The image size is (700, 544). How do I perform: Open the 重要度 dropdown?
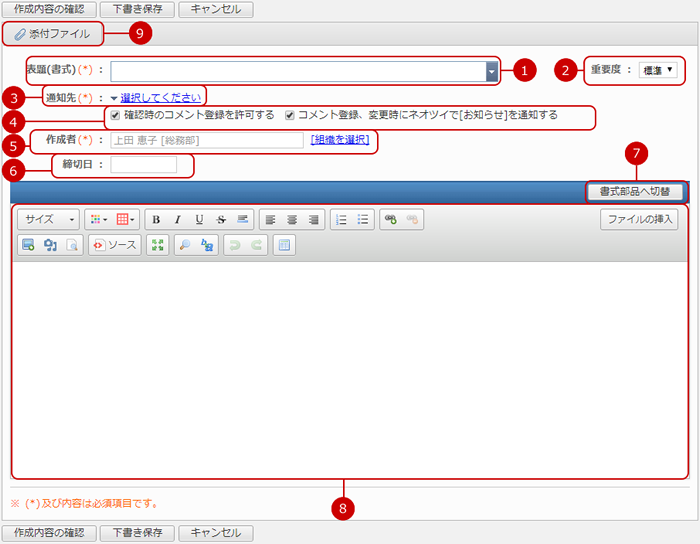pos(658,70)
